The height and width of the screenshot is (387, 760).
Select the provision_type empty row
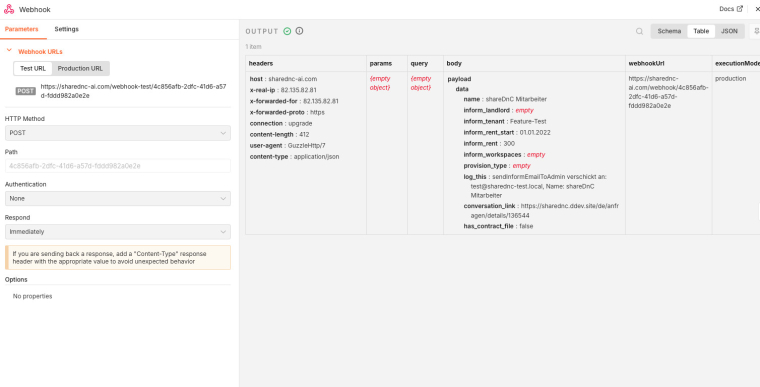(497, 166)
